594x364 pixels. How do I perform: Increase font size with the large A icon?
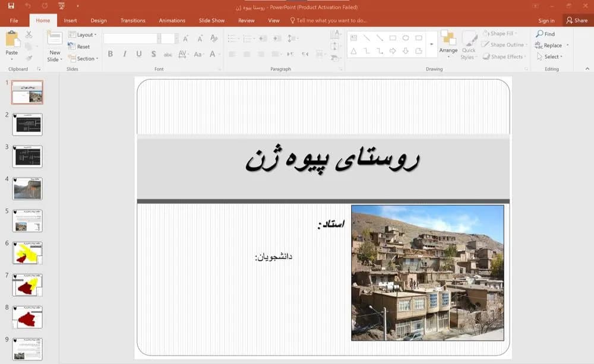185,38
